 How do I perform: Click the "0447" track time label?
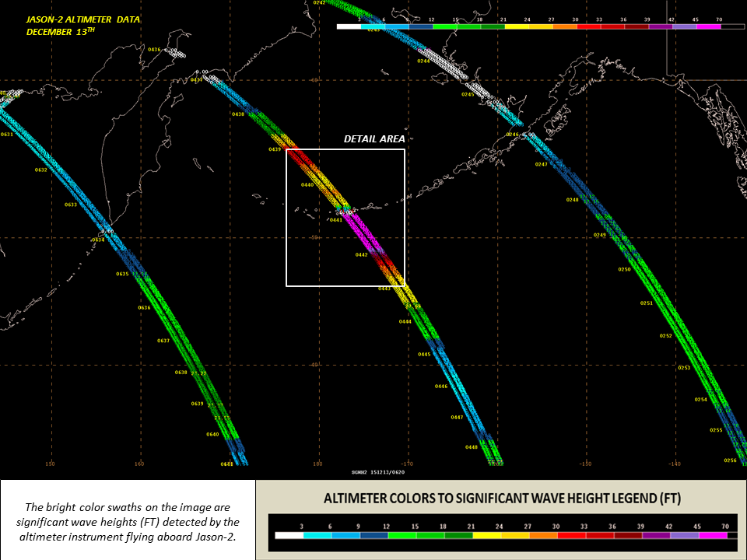(457, 417)
